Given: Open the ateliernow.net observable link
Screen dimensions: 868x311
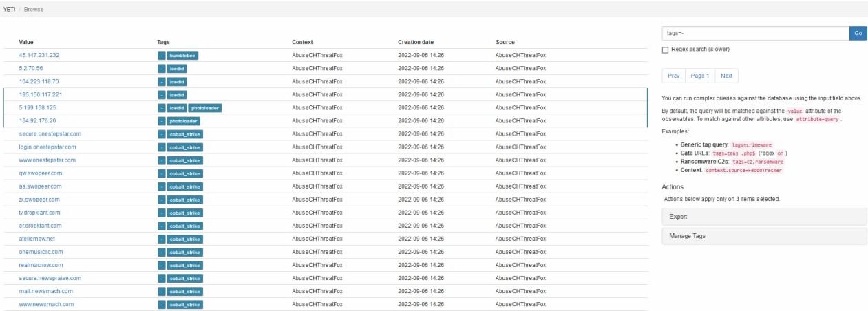Looking at the screenshot, I should [37, 239].
